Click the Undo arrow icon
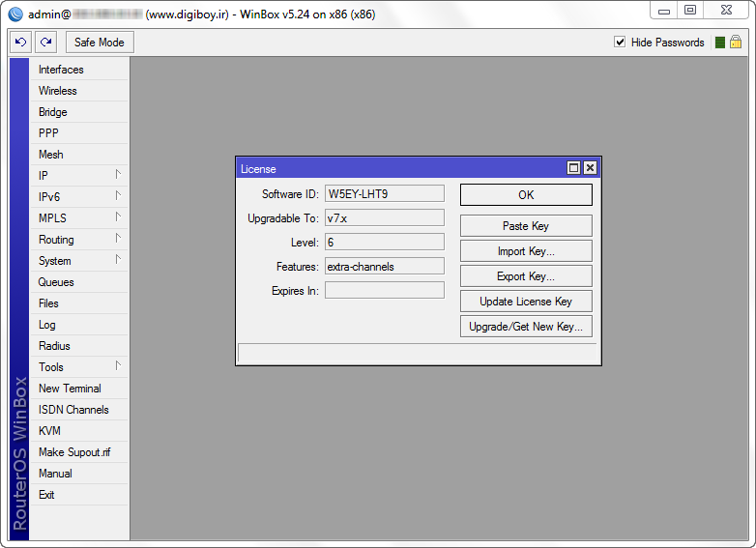The width and height of the screenshot is (756, 548). pos(20,42)
